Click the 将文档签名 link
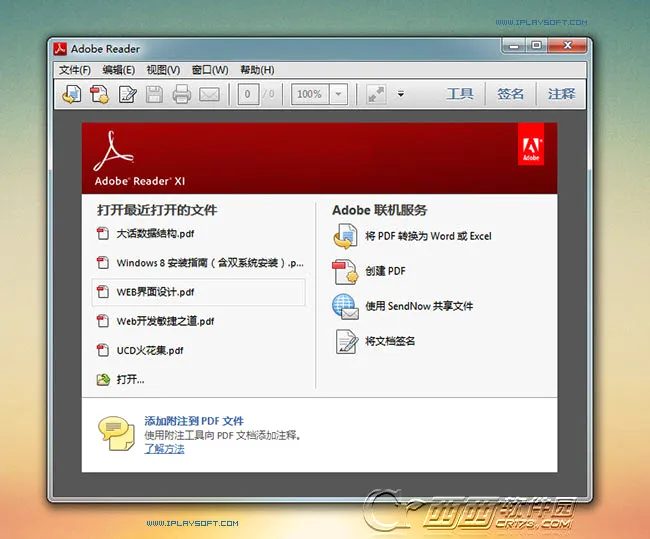This screenshot has width=650, height=539. (x=390, y=341)
